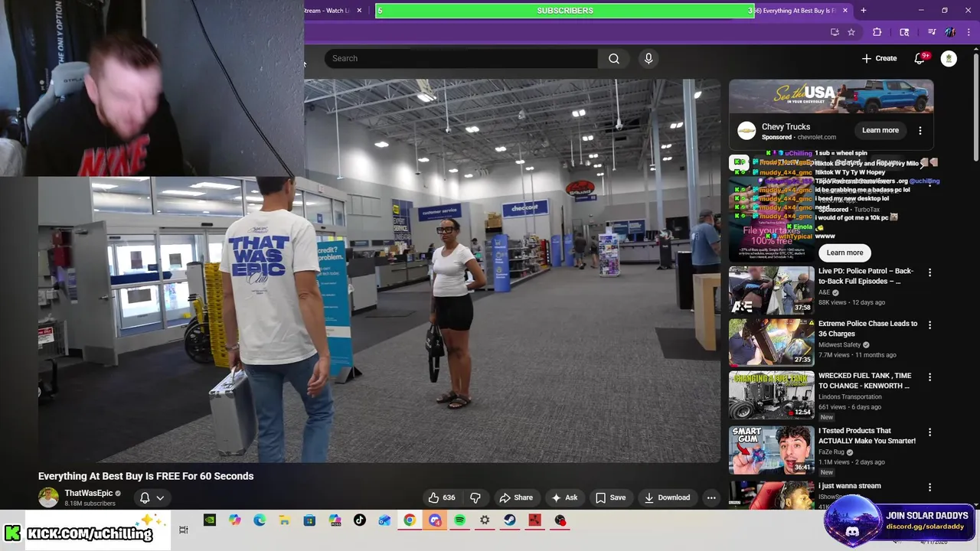Open ThatWasEpic channel avatar
The image size is (980, 551).
tap(48, 497)
